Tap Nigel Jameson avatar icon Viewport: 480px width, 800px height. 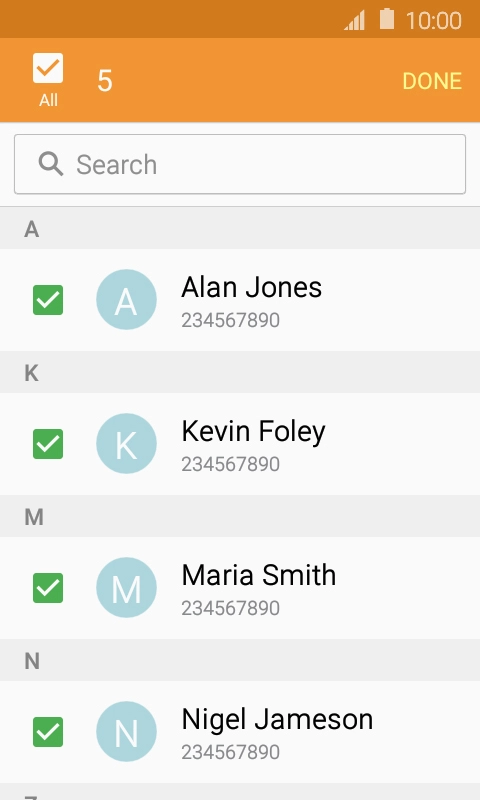126,731
